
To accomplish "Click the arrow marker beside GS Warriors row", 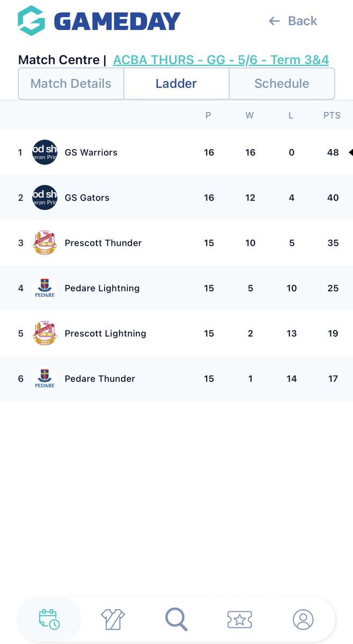I will tap(350, 152).
